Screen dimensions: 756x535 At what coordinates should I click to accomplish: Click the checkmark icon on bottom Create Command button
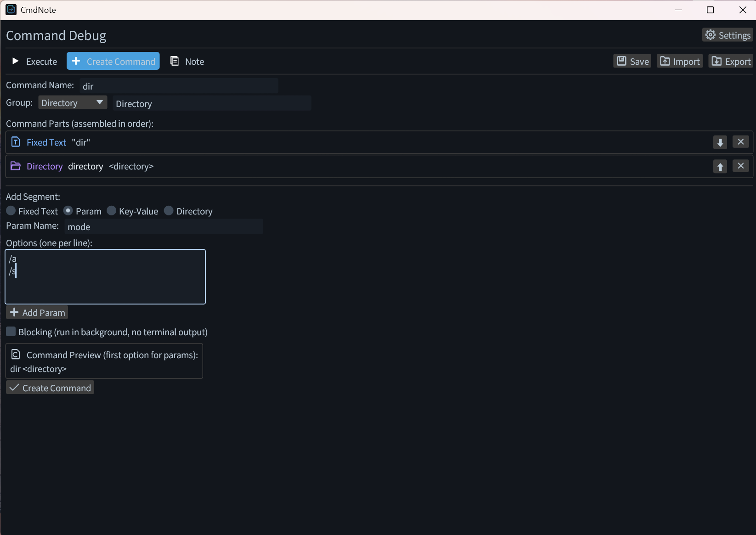(x=14, y=388)
